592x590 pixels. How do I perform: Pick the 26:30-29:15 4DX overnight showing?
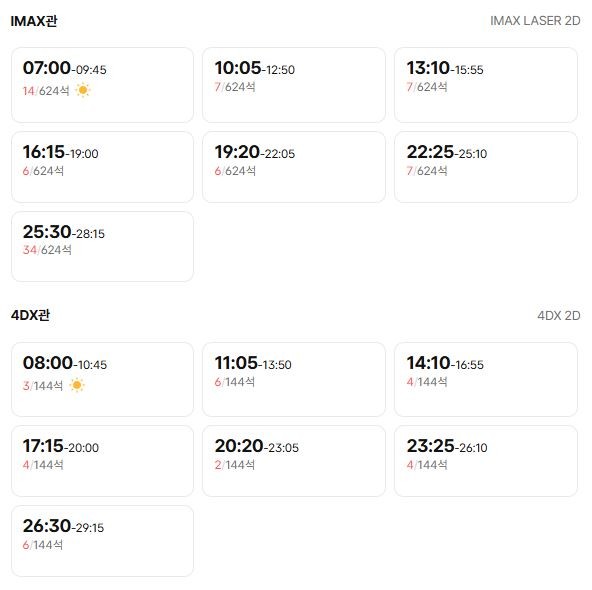102,541
